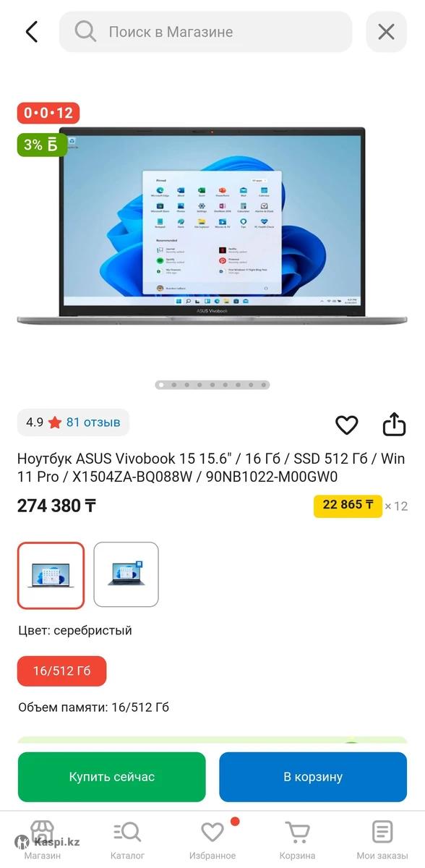Viewport: 425px width, 868px height.
Task: Open Избранное from the bottom bar
Action: tap(212, 840)
